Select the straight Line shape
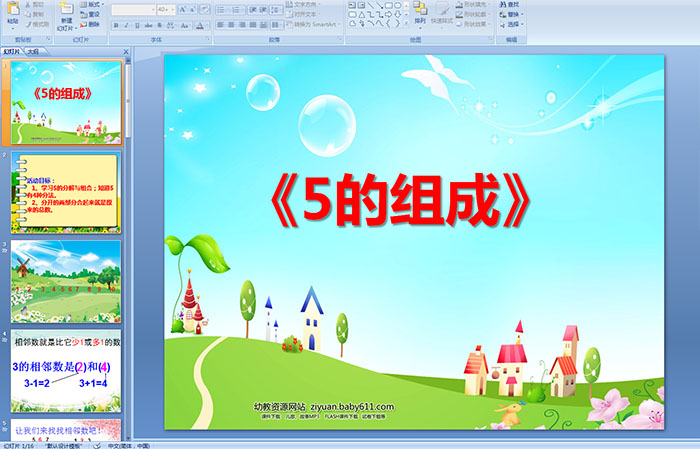Image resolution: width=700 pixels, height=449 pixels. click(371, 5)
